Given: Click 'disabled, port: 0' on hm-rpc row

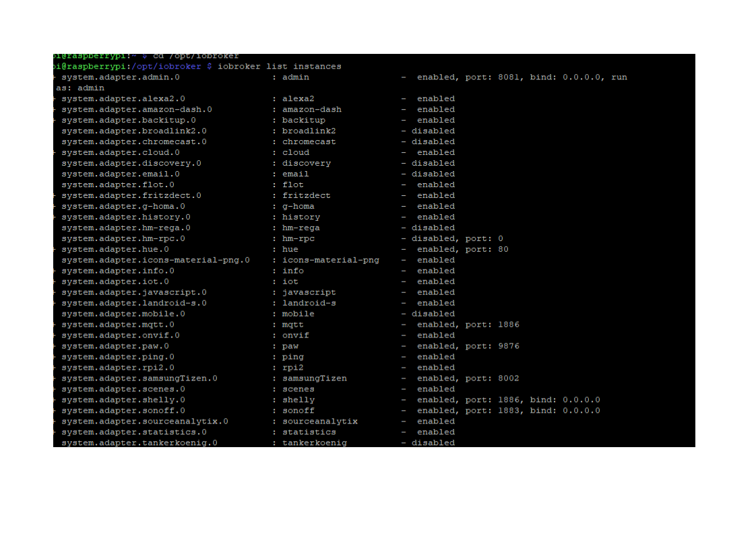Looking at the screenshot, I should click(457, 238).
